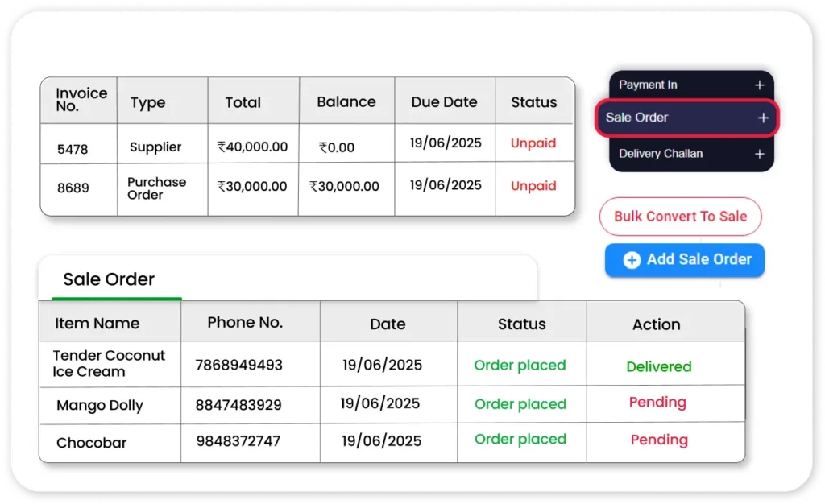Image resolution: width=825 pixels, height=504 pixels.
Task: Switch to the Sale Order tab
Action: pyautogui.click(x=109, y=279)
